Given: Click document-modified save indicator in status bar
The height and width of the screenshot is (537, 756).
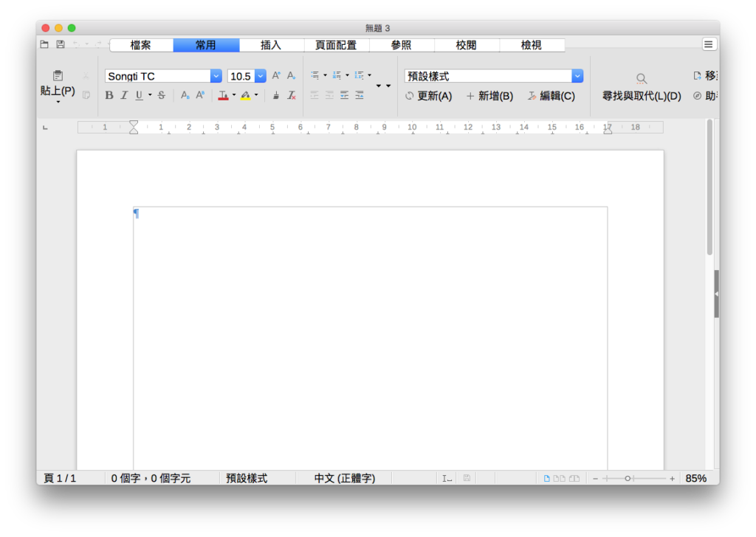Looking at the screenshot, I should coord(467,478).
